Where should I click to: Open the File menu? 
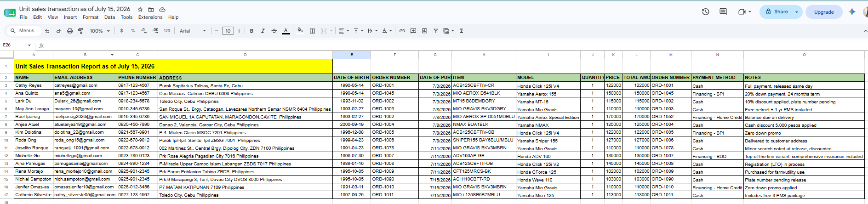click(23, 17)
